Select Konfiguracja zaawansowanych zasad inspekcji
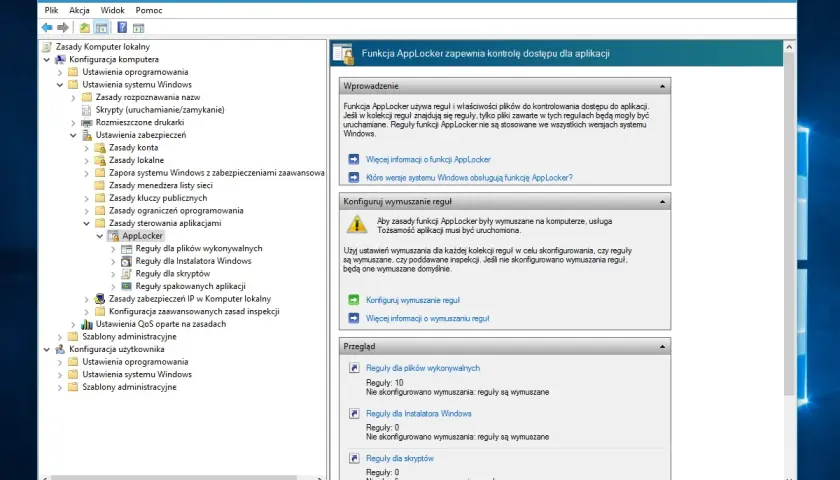This screenshot has width=840, height=480. (194, 311)
